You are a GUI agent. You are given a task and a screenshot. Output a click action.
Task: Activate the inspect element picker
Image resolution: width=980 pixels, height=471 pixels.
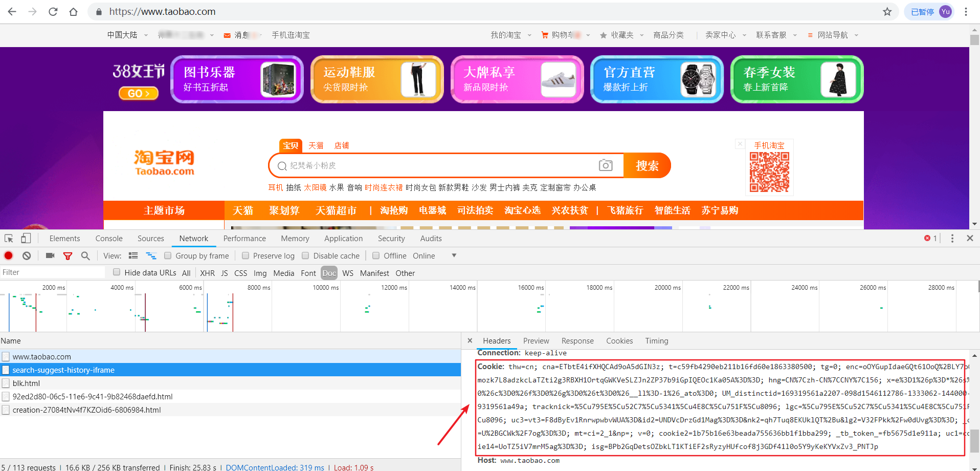[9, 239]
